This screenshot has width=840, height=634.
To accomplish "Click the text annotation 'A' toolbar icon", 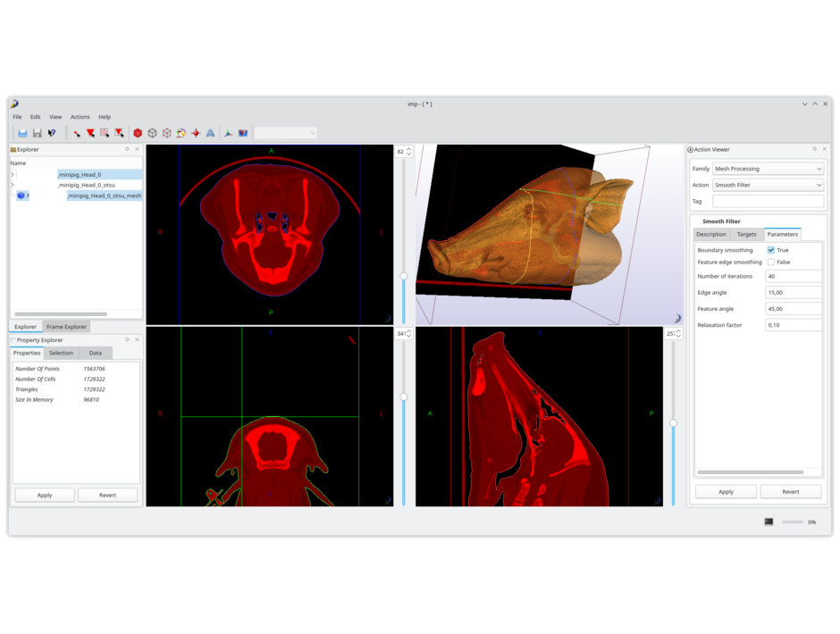I will click(210, 132).
